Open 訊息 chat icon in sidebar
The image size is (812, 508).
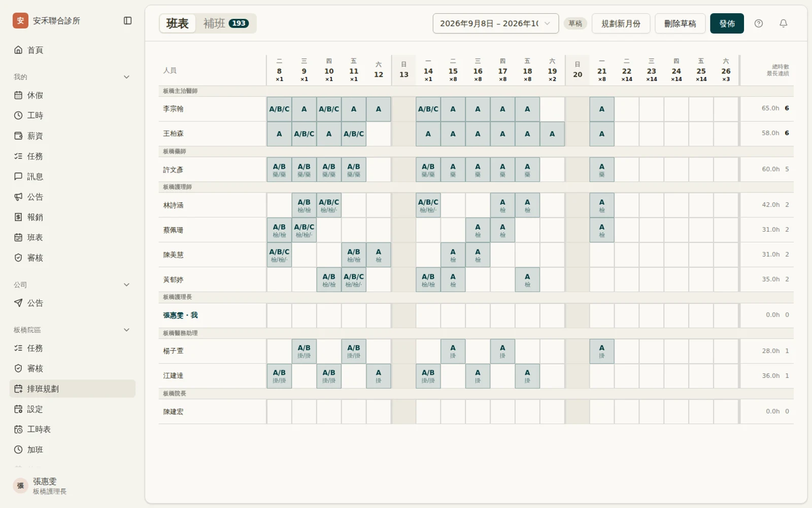point(18,176)
